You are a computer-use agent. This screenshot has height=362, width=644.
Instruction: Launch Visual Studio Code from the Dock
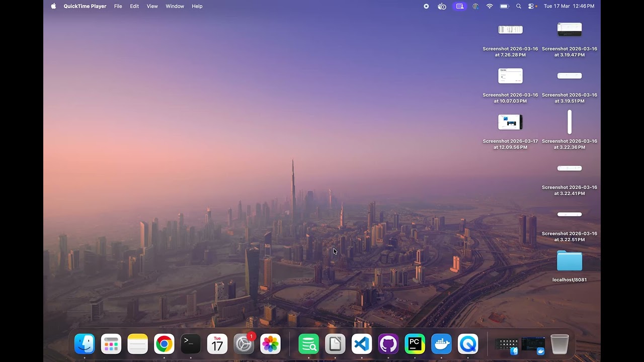[x=362, y=344]
